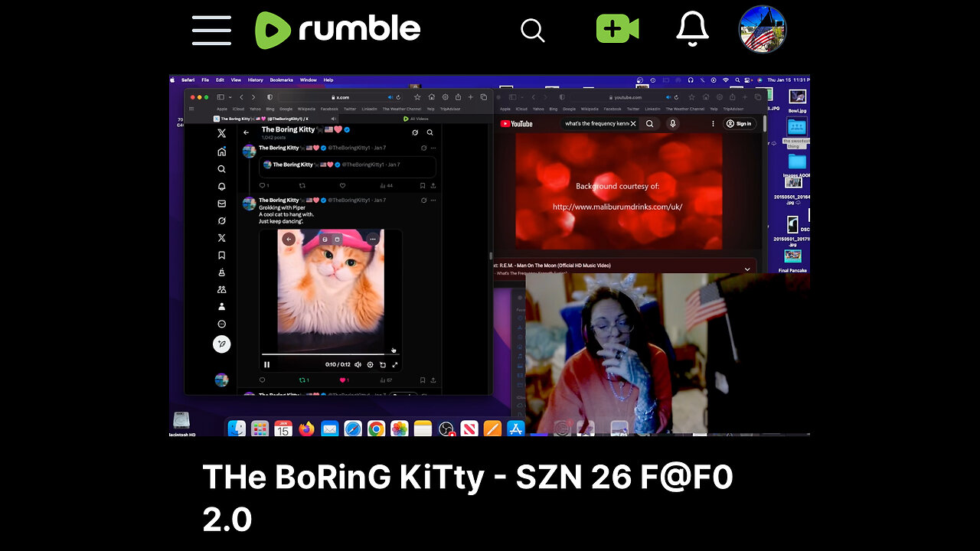Open Home icon in the X sidebar
This screenshot has height=551, width=980.
(x=221, y=152)
